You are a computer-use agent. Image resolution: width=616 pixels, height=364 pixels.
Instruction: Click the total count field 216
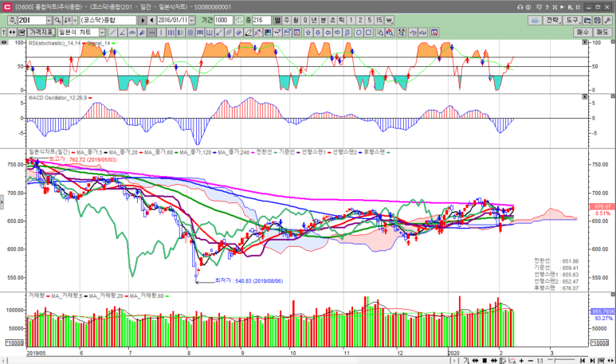click(x=261, y=20)
